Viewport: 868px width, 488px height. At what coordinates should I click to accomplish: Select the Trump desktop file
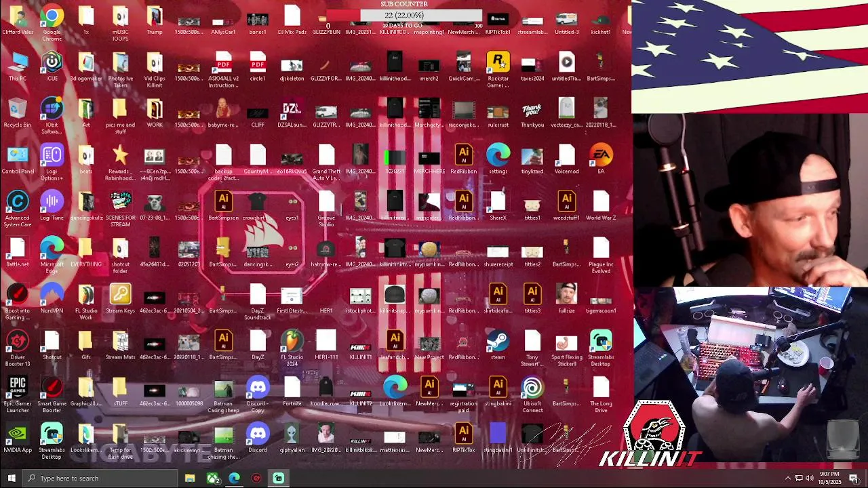coord(155,22)
